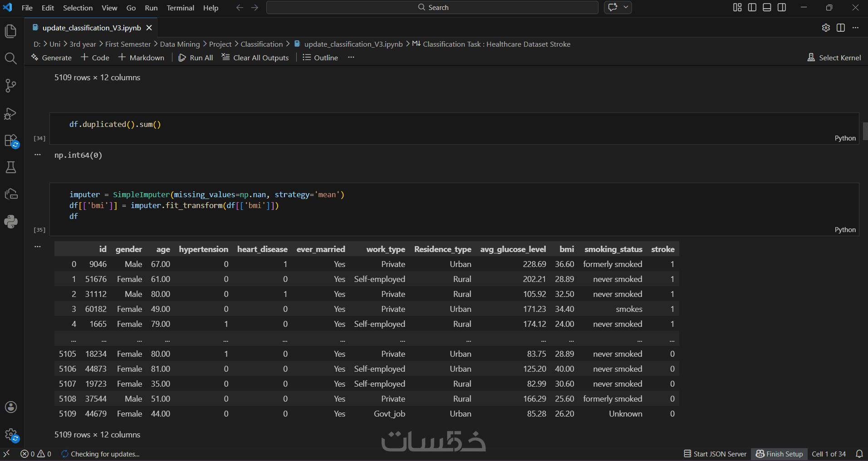Toggle the Primary Side Bar
868x461 pixels.
coord(752,7)
